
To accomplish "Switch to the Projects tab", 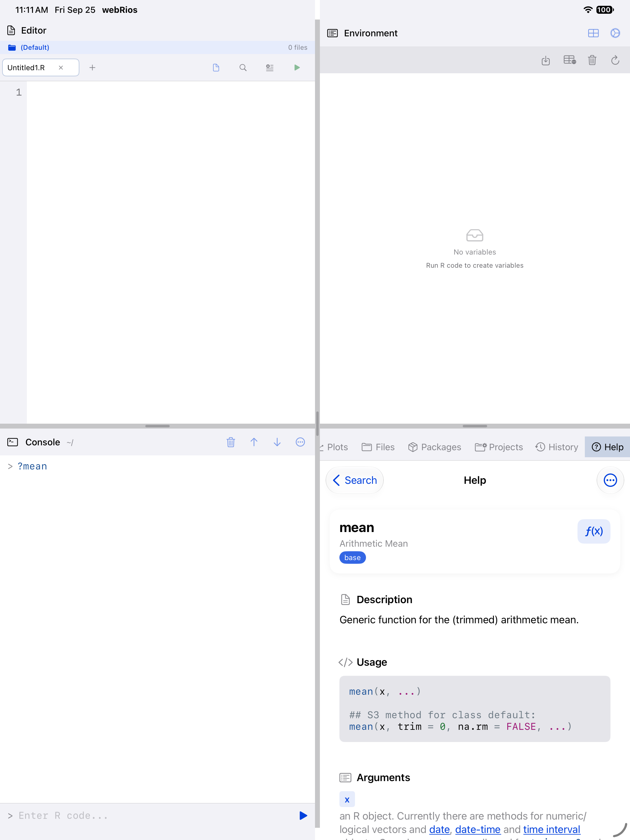I will [x=499, y=447].
